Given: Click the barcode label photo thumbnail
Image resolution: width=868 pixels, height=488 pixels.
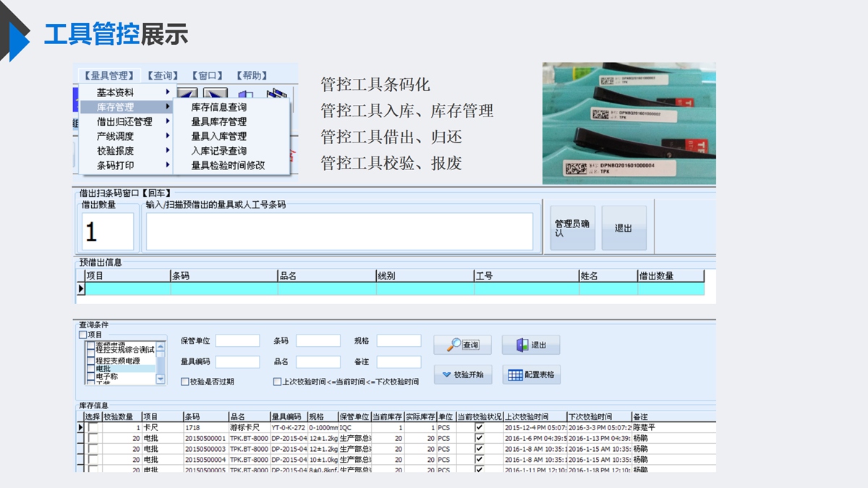Looking at the screenshot, I should pos(629,123).
